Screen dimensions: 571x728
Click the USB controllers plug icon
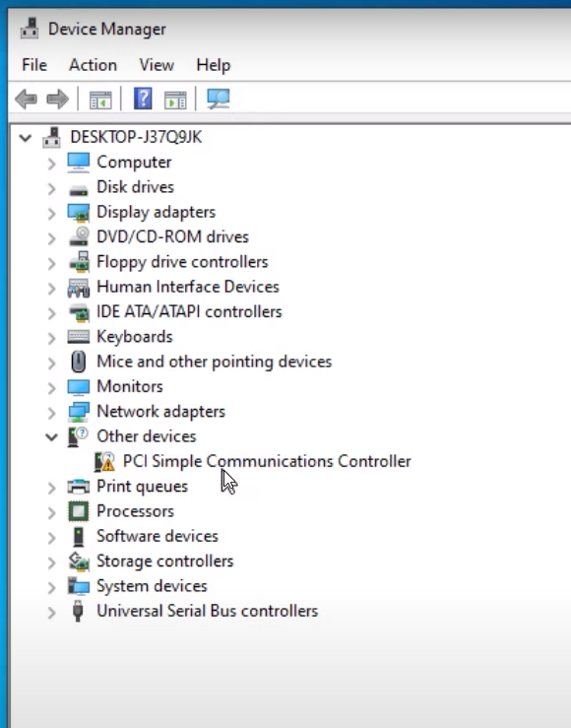(78, 611)
